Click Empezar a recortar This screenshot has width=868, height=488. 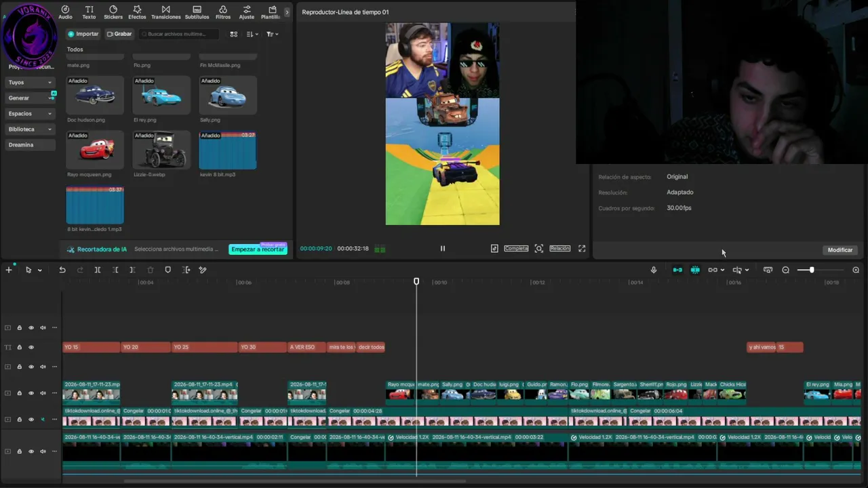(258, 249)
